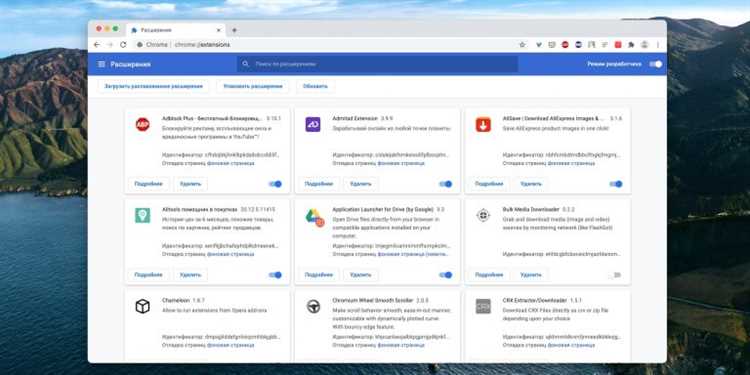Click the Chameleon extension name
Screen dimensions: 750x375
[x=176, y=300]
